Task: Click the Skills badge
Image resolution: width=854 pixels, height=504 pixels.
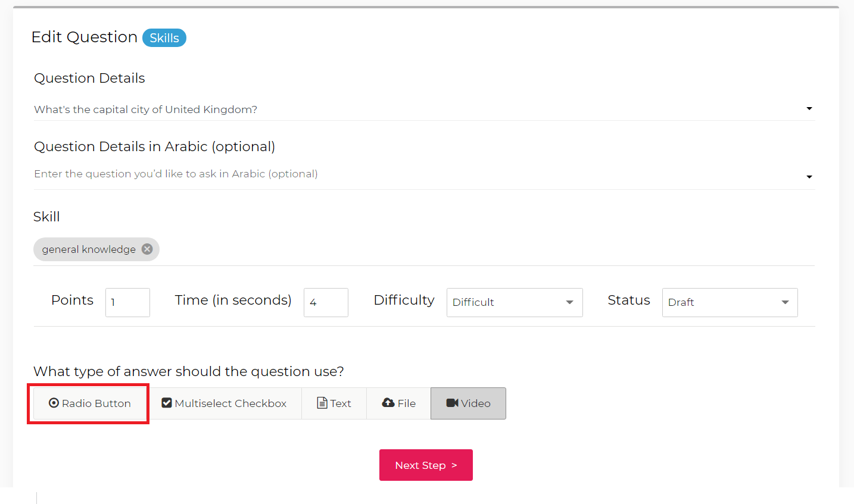Action: (x=164, y=38)
